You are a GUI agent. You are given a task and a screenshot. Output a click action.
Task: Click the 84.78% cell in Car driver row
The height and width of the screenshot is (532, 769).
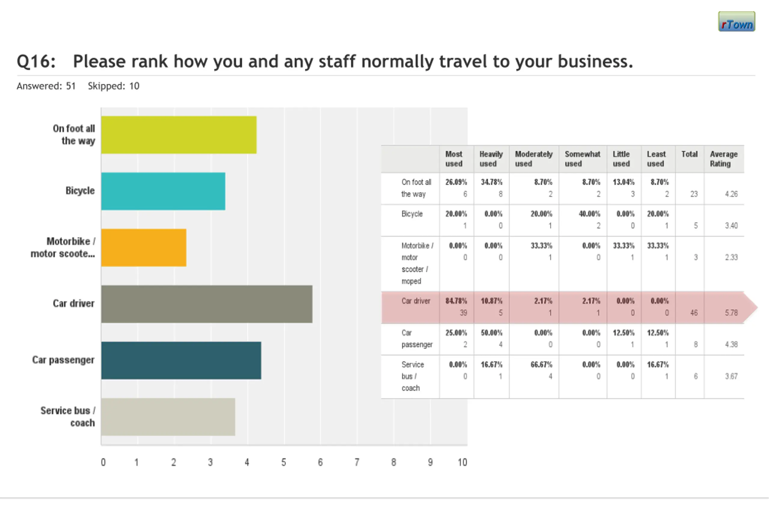(x=456, y=301)
